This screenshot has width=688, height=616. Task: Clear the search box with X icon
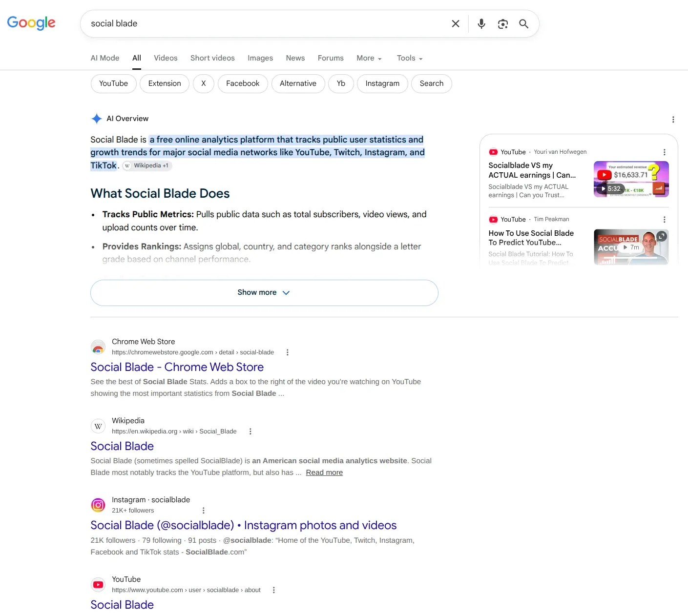[456, 23]
